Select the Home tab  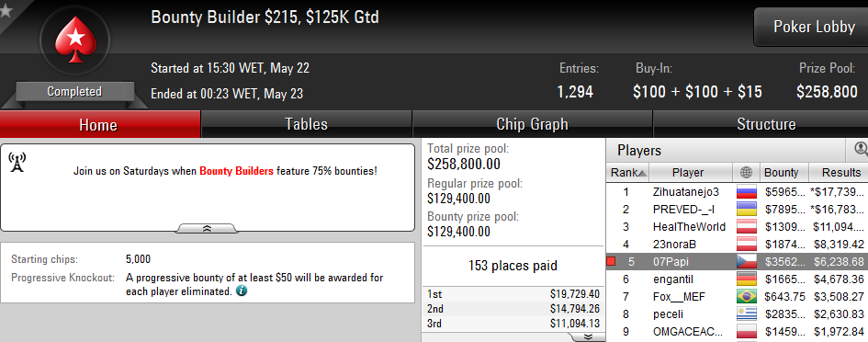click(99, 124)
